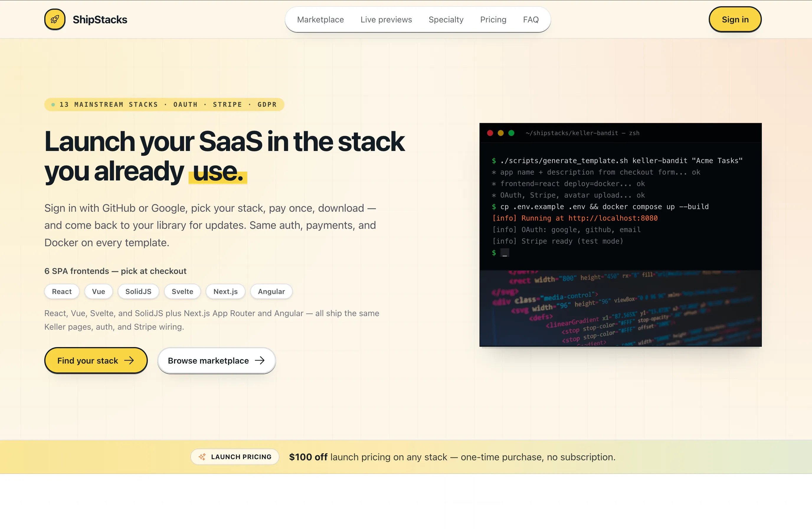Click the sparkle icon in Launch Pricing badge
The image size is (812, 529).
(x=202, y=457)
